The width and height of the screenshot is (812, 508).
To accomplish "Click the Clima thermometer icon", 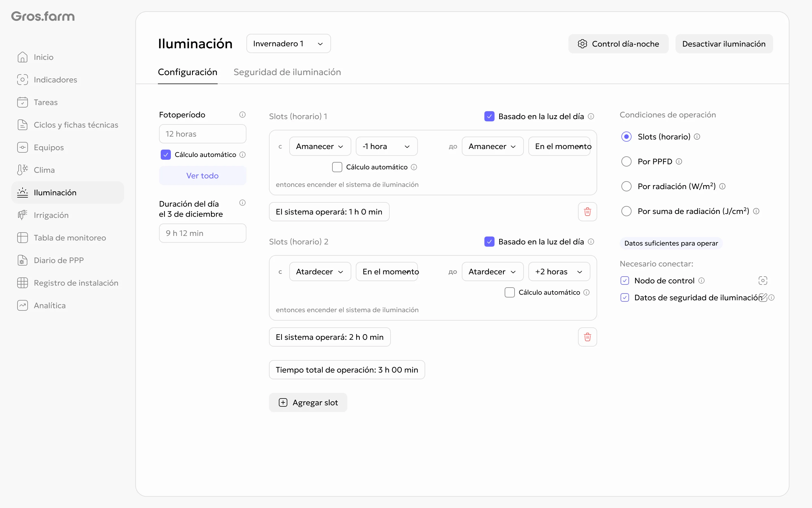I will pyautogui.click(x=23, y=170).
